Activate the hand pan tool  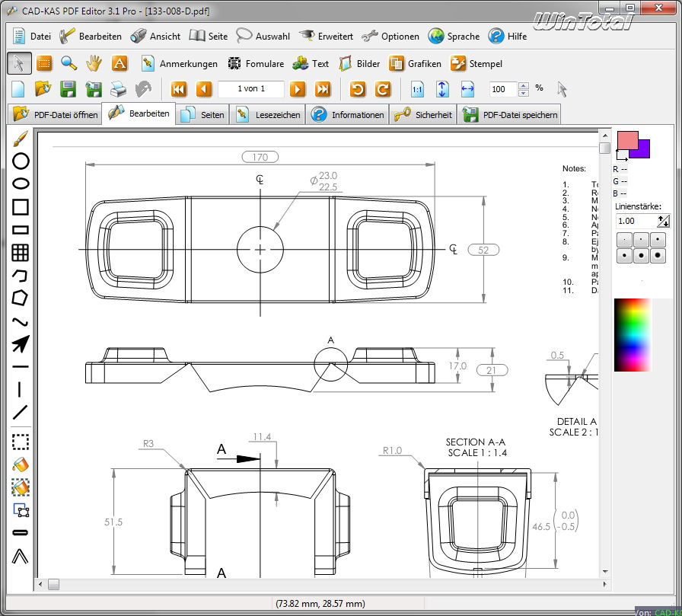pos(94,63)
